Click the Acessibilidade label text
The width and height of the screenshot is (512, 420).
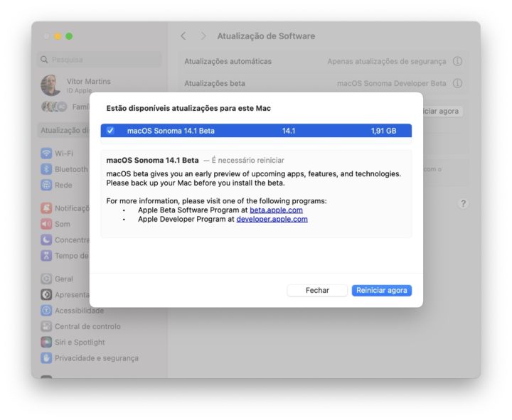click(x=79, y=311)
